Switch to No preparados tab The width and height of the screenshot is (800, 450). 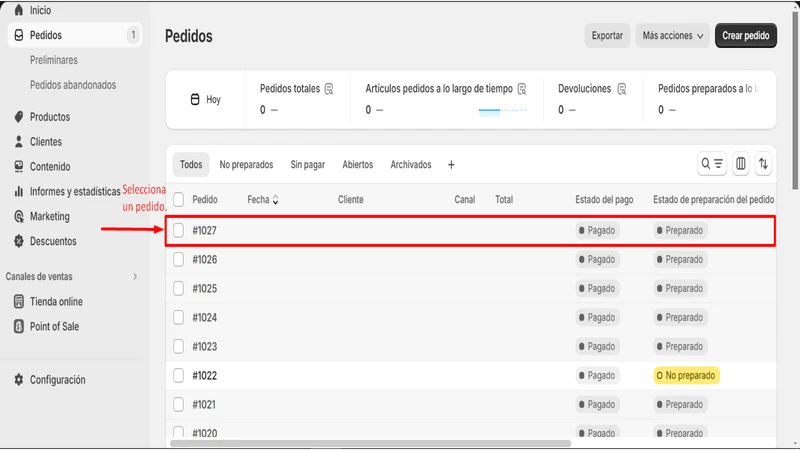pyautogui.click(x=246, y=165)
